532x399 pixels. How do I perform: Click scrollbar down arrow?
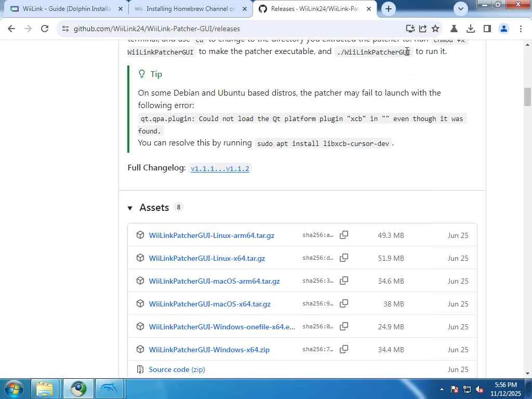[527, 374]
